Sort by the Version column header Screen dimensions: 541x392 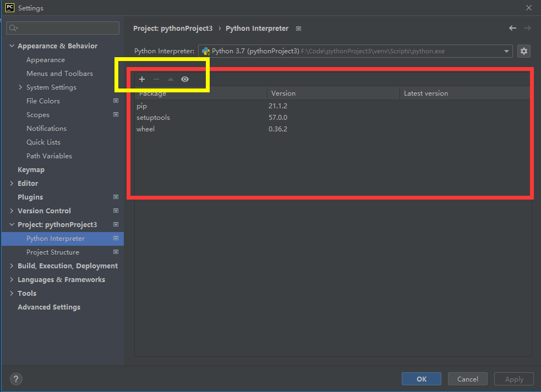tap(334, 93)
